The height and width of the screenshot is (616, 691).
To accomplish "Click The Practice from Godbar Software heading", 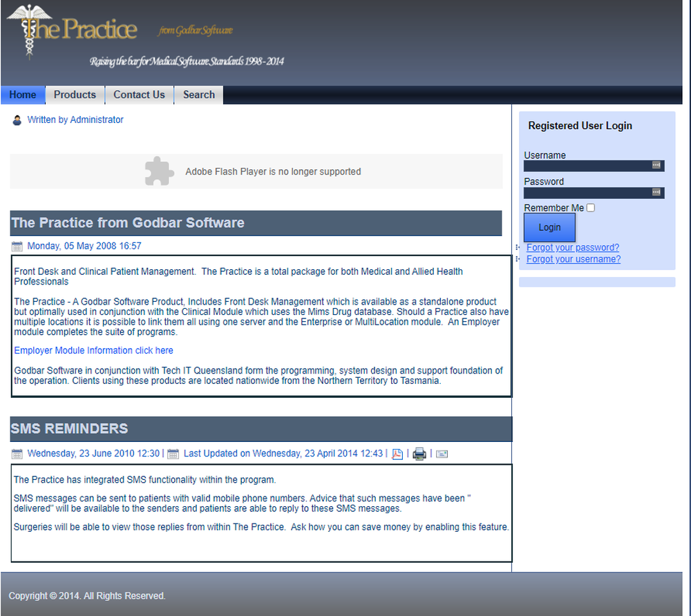I will (x=128, y=223).
